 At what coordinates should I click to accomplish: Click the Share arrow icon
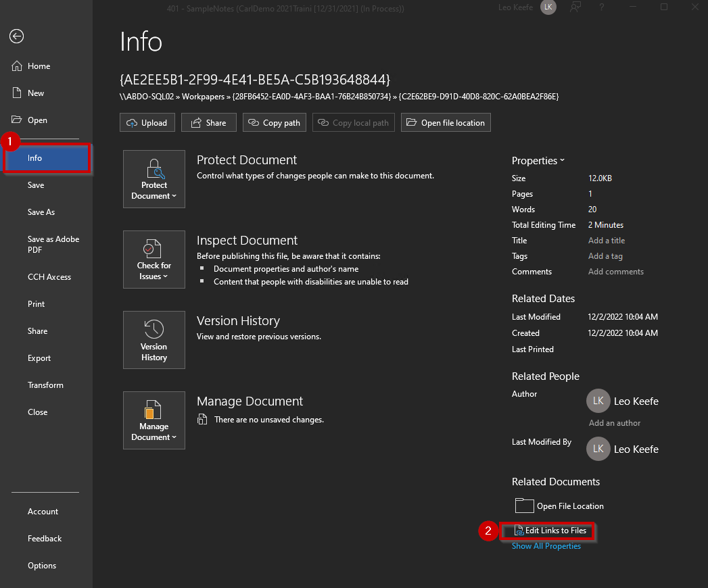pos(196,123)
